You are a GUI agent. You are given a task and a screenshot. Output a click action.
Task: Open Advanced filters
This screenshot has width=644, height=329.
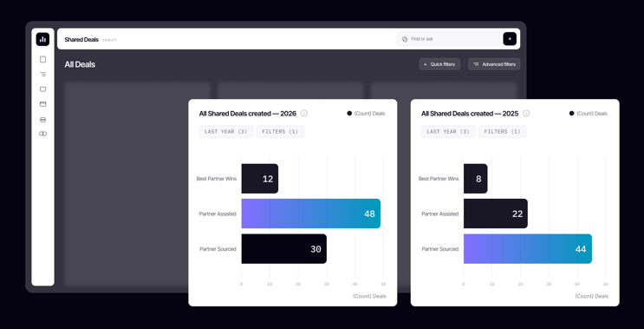pos(494,64)
